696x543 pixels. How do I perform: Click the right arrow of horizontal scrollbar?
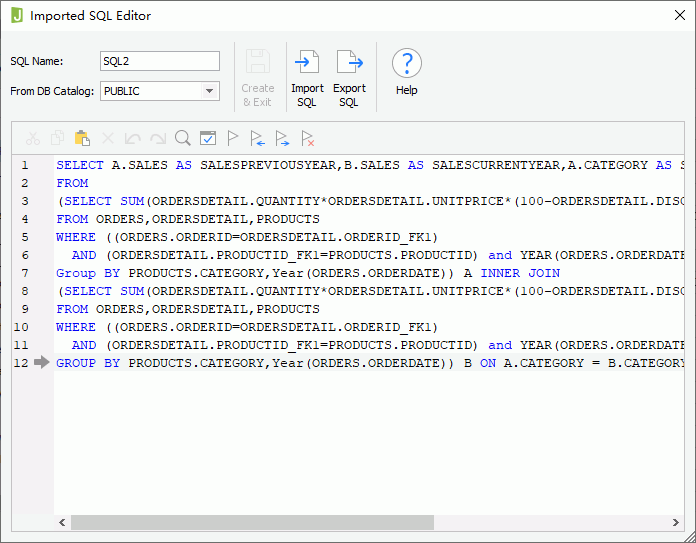[677, 522]
